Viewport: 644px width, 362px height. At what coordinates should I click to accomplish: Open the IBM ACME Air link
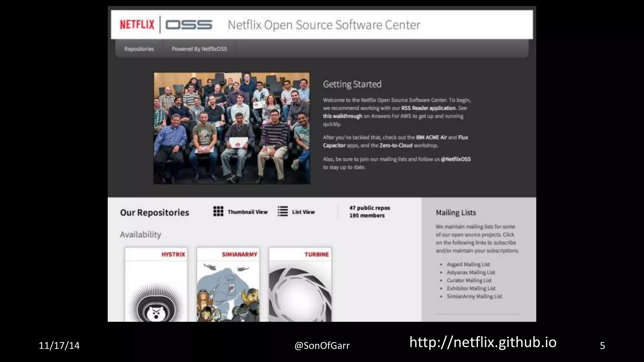pyautogui.click(x=431, y=137)
